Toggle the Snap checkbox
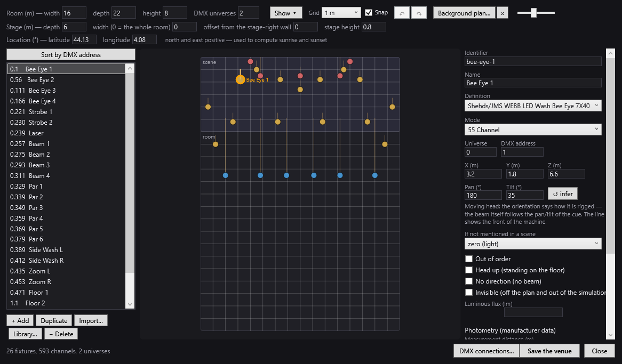Image resolution: width=622 pixels, height=364 pixels. click(x=369, y=13)
